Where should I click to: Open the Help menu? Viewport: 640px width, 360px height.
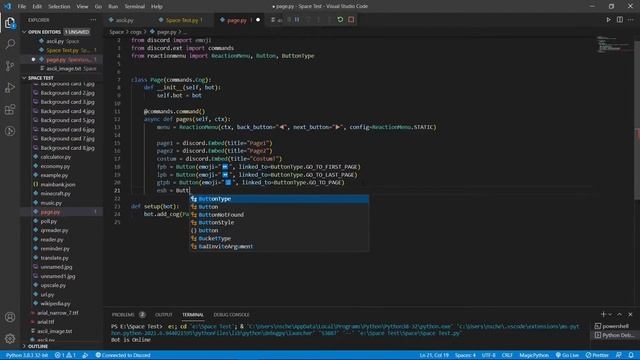[x=157, y=6]
